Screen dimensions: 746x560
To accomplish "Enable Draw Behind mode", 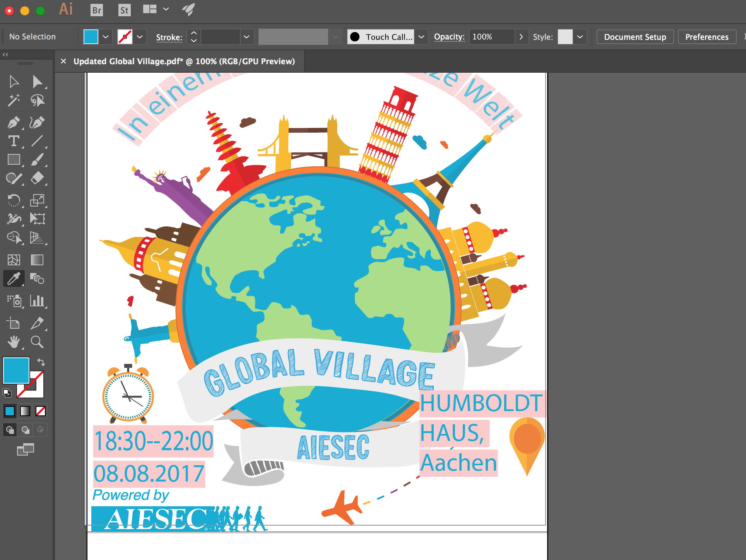I will (25, 430).
